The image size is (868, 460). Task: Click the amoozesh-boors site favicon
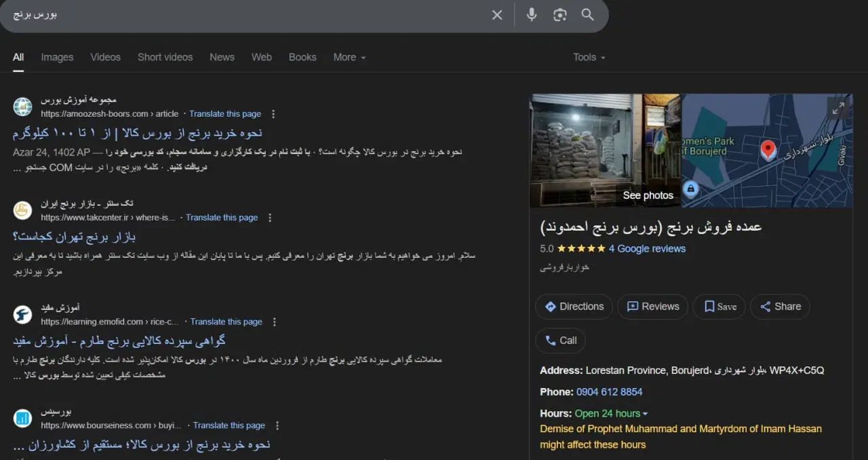tap(22, 107)
